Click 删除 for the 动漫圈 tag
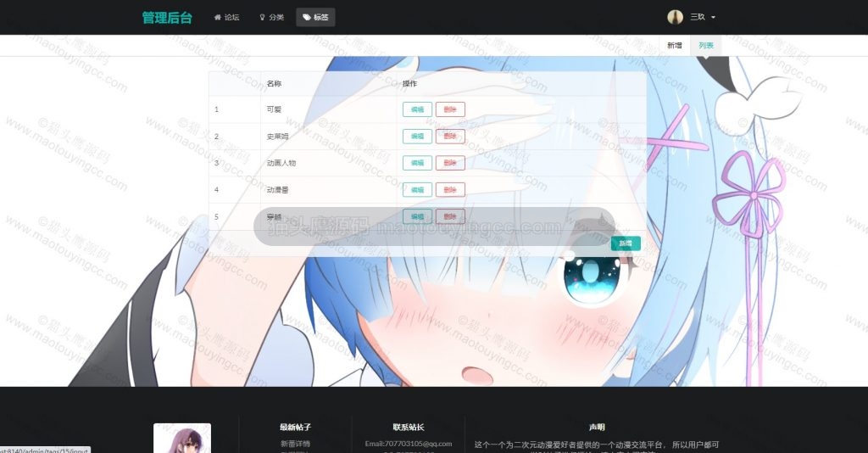The image size is (868, 453). click(x=450, y=190)
